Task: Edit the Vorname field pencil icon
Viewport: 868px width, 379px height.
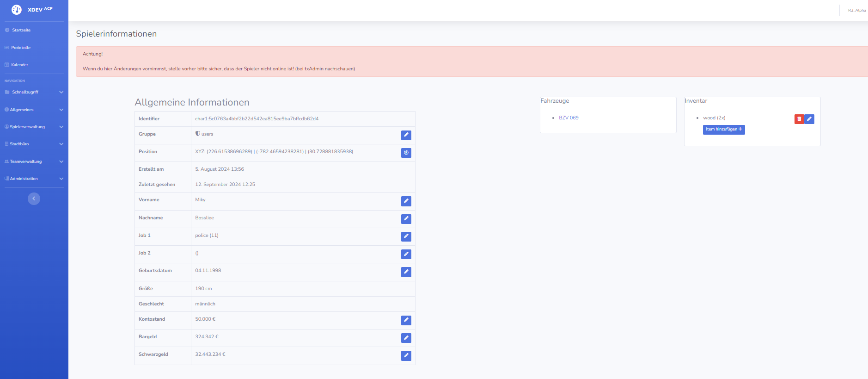Action: (406, 201)
